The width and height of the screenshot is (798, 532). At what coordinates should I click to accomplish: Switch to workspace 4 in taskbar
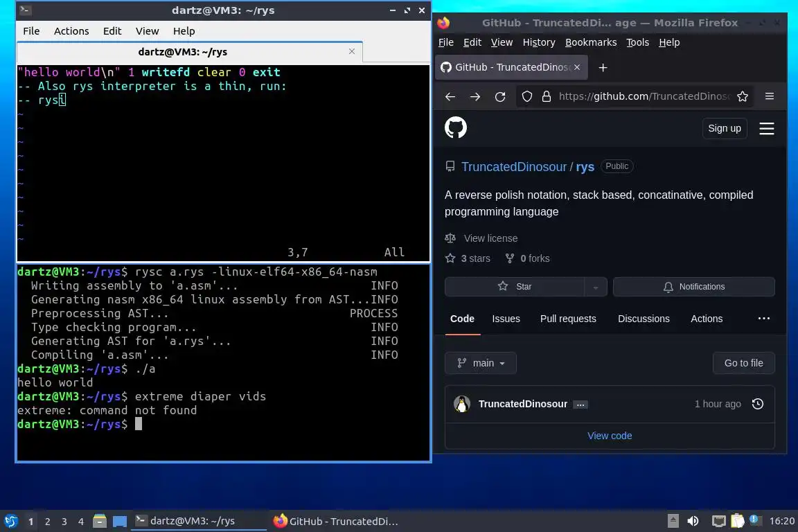pos(81,522)
